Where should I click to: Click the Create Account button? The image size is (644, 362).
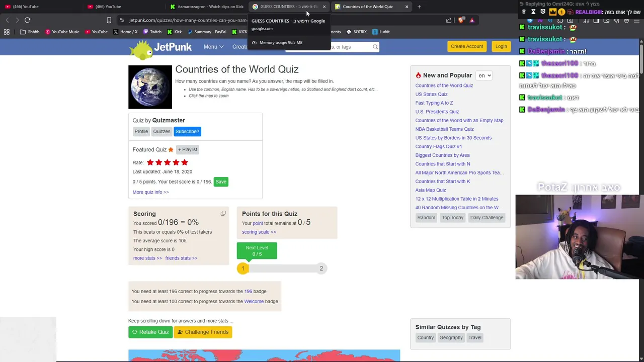coord(467,46)
